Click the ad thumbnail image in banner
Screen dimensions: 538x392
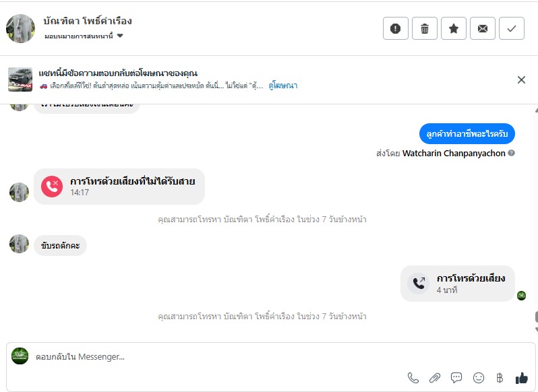click(x=20, y=79)
